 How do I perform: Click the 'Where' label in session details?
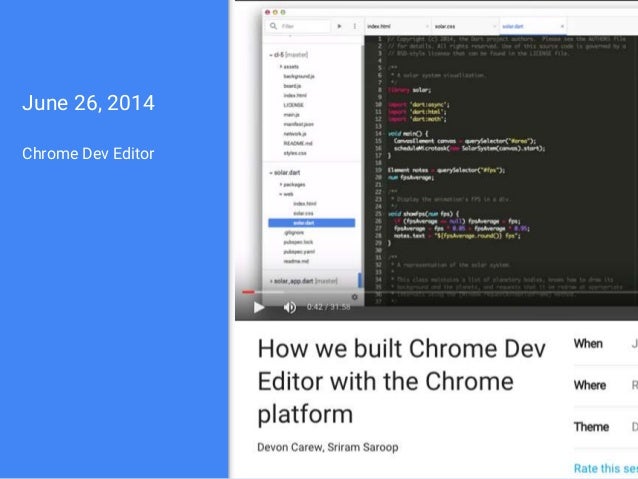[590, 385]
